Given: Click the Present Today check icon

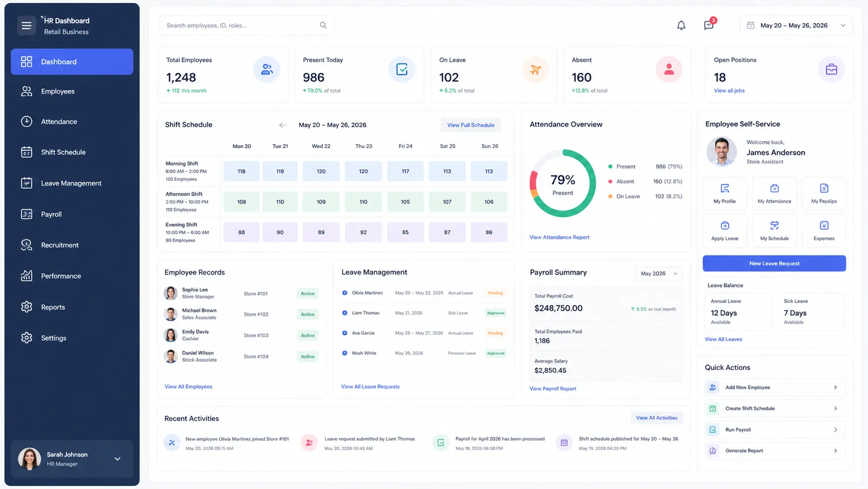Looking at the screenshot, I should pos(402,69).
